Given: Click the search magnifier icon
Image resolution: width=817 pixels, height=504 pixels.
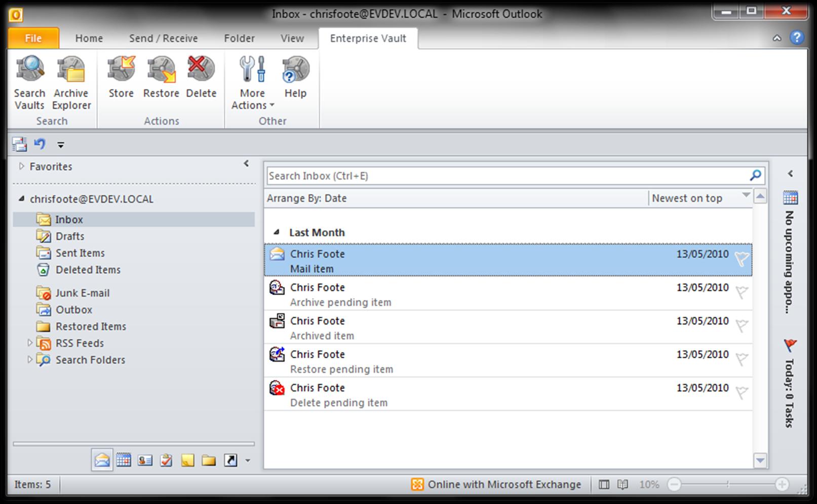Looking at the screenshot, I should 755,176.
